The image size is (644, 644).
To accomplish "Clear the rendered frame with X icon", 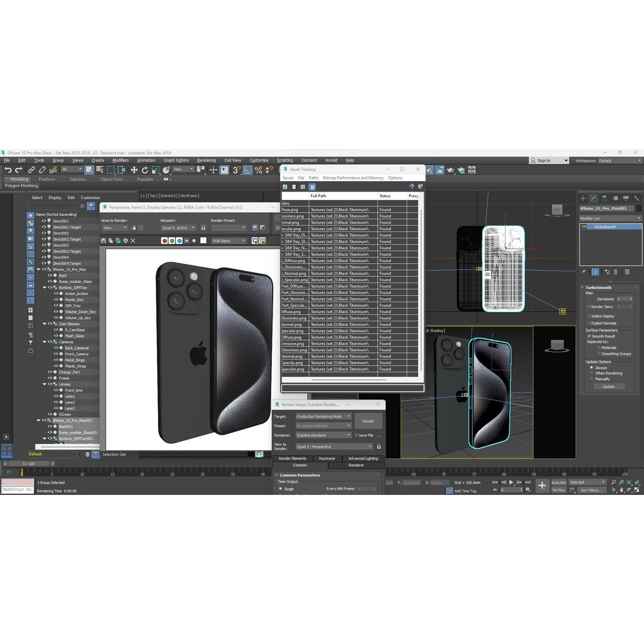I will click(x=133, y=241).
